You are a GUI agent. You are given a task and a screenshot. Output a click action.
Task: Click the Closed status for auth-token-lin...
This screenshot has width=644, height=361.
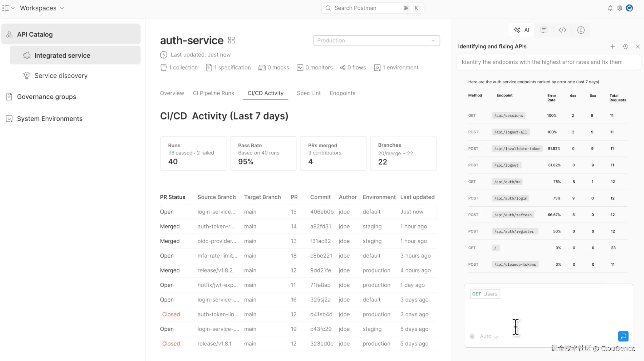click(171, 314)
